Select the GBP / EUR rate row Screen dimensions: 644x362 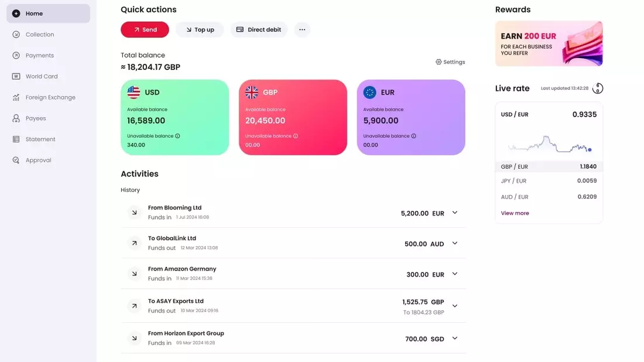[549, 166]
